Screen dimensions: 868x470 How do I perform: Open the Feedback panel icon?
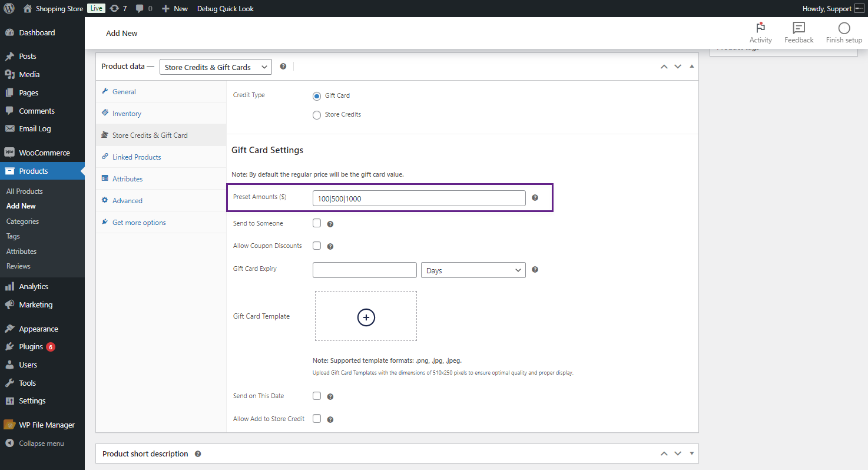799,28
